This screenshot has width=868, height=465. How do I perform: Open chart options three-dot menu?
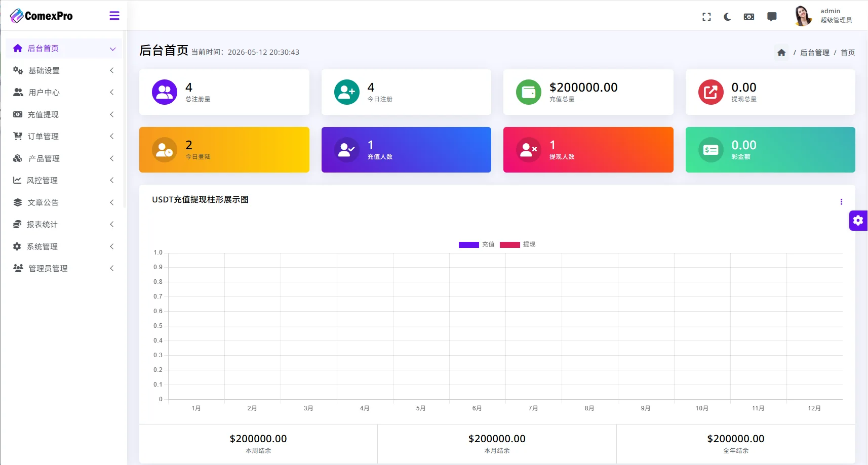coord(841,201)
